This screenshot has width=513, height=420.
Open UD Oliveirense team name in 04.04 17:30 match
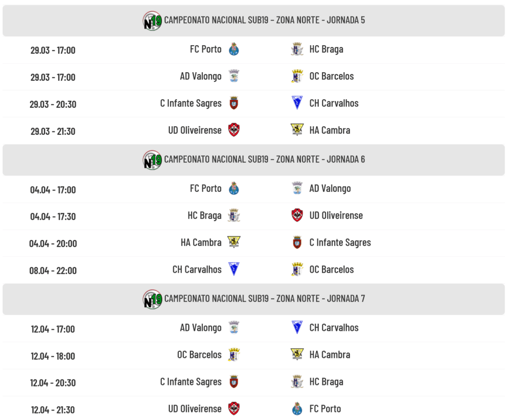coord(336,216)
